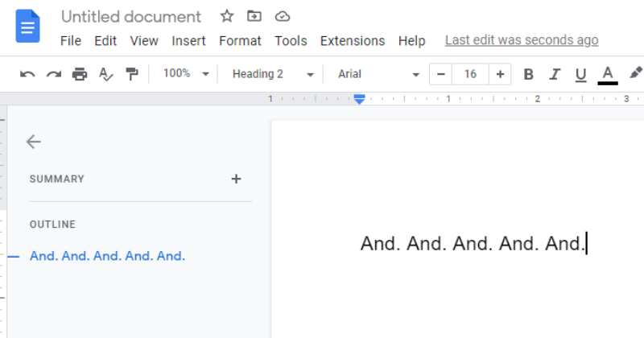Select the paint format roller icon

click(x=132, y=74)
